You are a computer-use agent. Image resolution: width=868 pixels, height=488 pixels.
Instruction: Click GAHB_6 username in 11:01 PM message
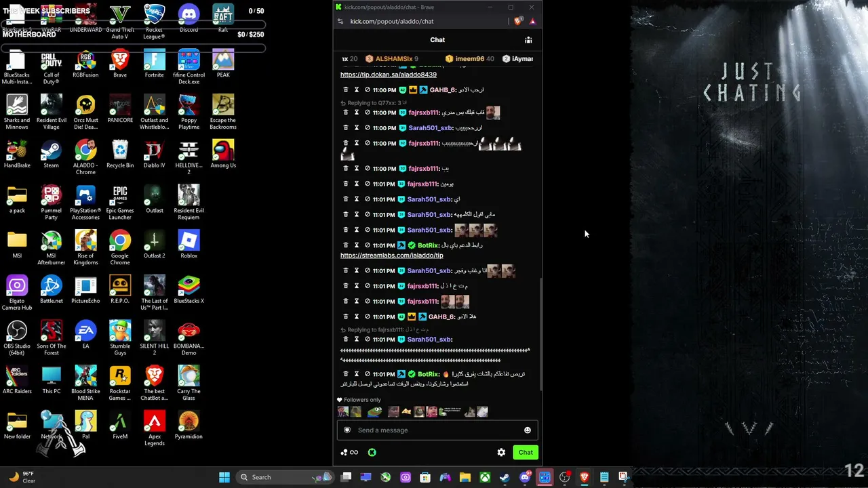point(442,317)
